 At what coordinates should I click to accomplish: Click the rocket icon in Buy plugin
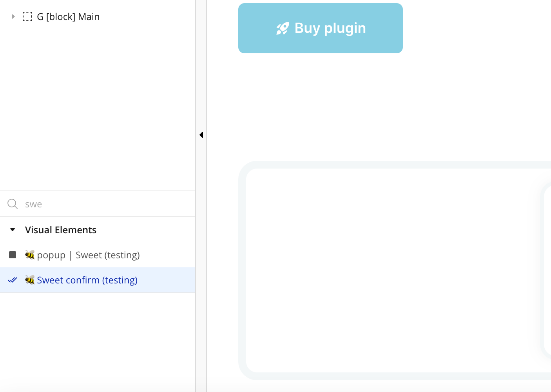283,28
